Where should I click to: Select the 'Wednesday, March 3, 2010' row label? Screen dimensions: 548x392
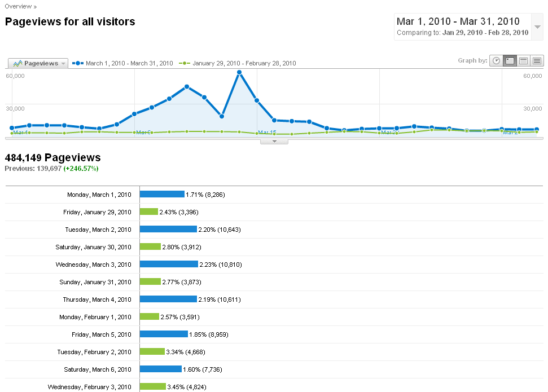coord(93,265)
